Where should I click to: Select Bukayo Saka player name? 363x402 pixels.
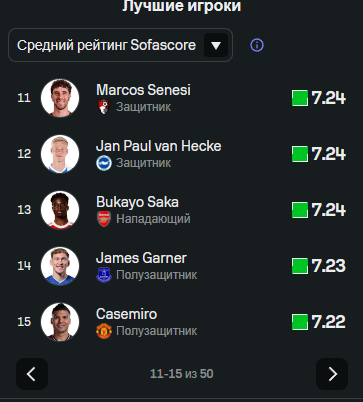137,202
